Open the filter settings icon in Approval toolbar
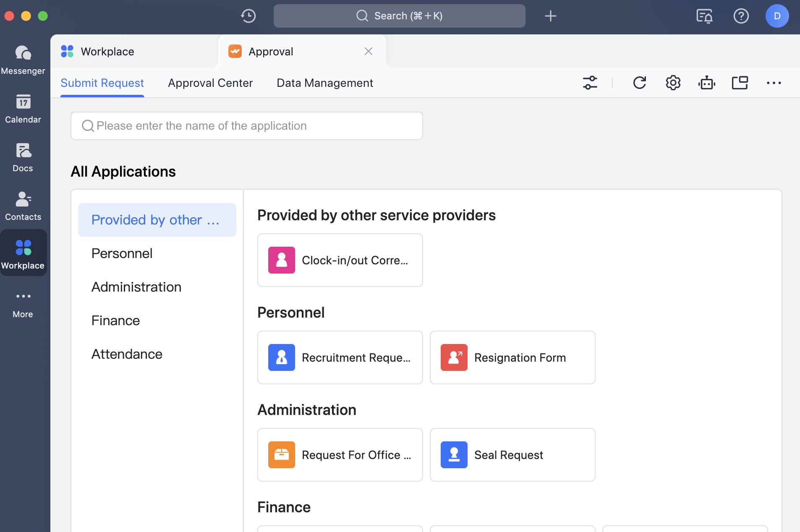 [590, 83]
